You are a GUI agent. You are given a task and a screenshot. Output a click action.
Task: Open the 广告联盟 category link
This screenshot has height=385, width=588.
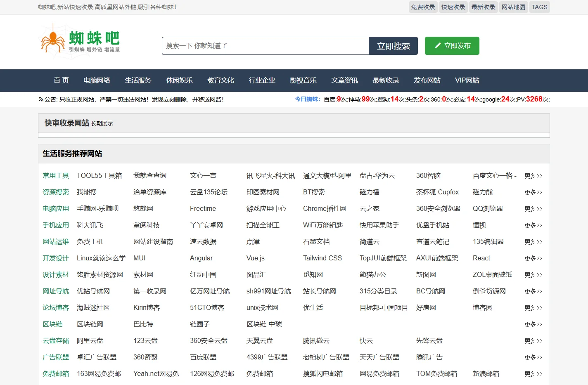click(56, 357)
